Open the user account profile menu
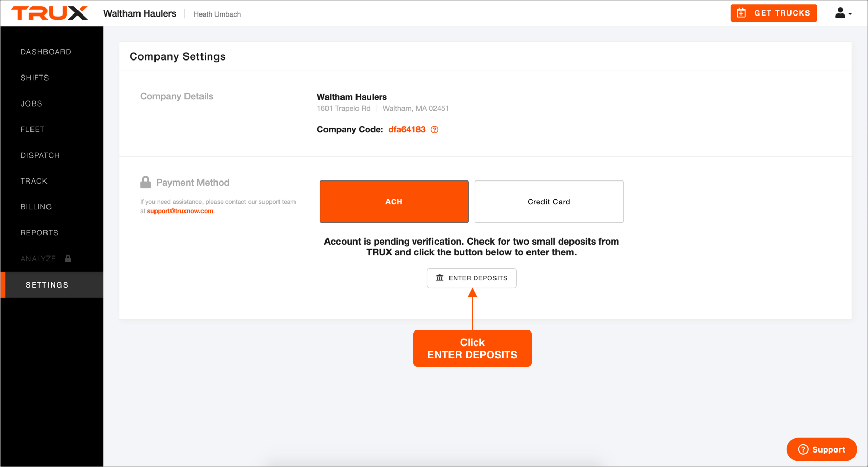Image resolution: width=868 pixels, height=467 pixels. [843, 13]
